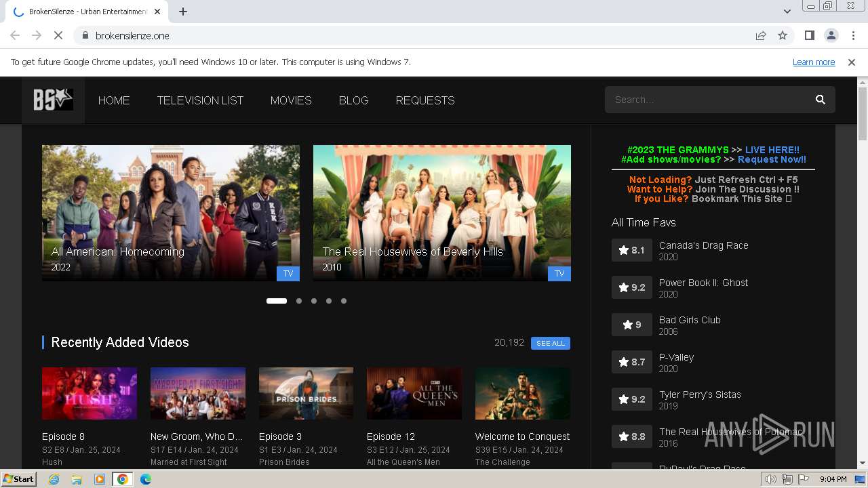Open All American: Homecoming slide

(171, 213)
